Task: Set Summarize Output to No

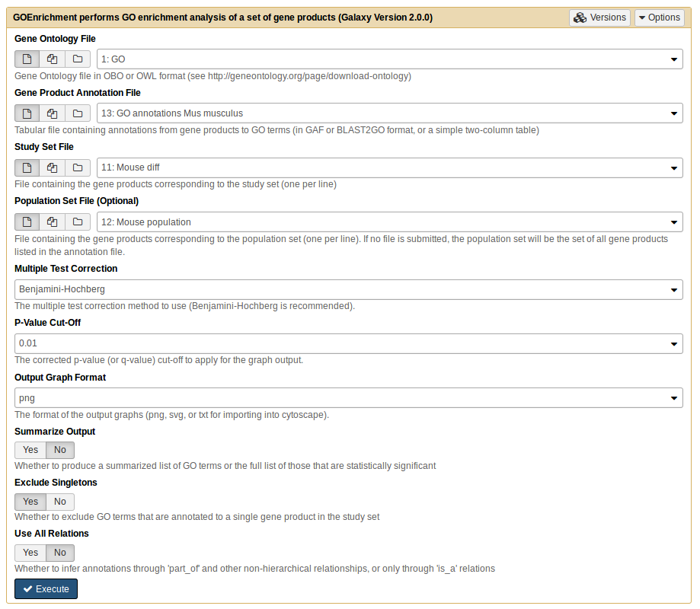Action: click(x=60, y=450)
